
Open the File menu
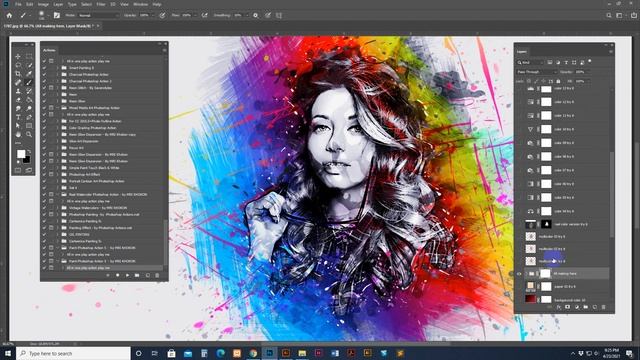(x=18, y=4)
